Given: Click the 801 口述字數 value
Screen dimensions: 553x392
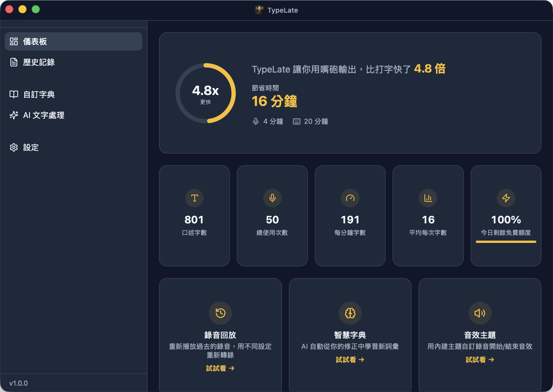Looking at the screenshot, I should [x=194, y=220].
